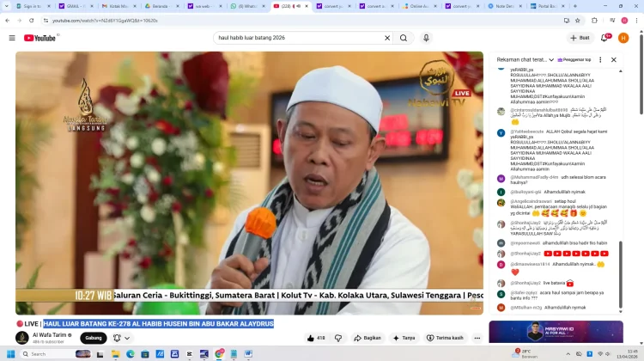Go to the YouTube home logo
Image resolution: width=644 pixels, height=361 pixels.
click(39, 38)
